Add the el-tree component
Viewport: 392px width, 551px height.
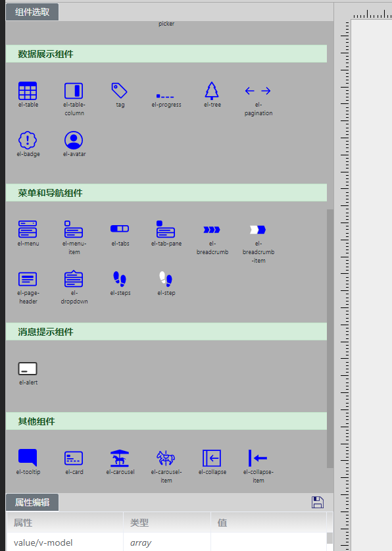pos(212,91)
